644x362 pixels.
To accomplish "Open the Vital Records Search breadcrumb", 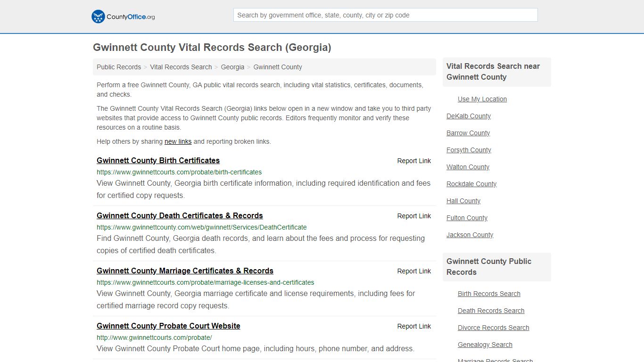I will (x=181, y=67).
